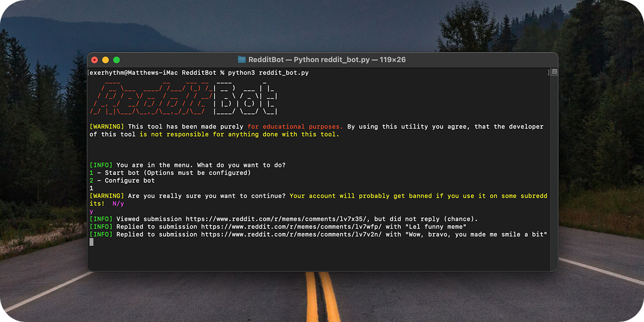The image size is (644, 322).
Task: Click the window title 'RedditBot — Python reddit_bot.py'
Action: click(x=309, y=60)
